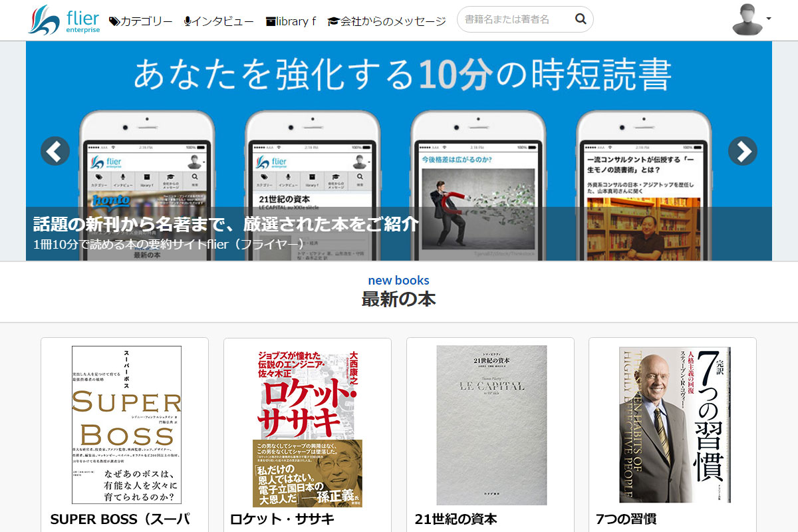View 会社からのメッセージ page

[387, 21]
